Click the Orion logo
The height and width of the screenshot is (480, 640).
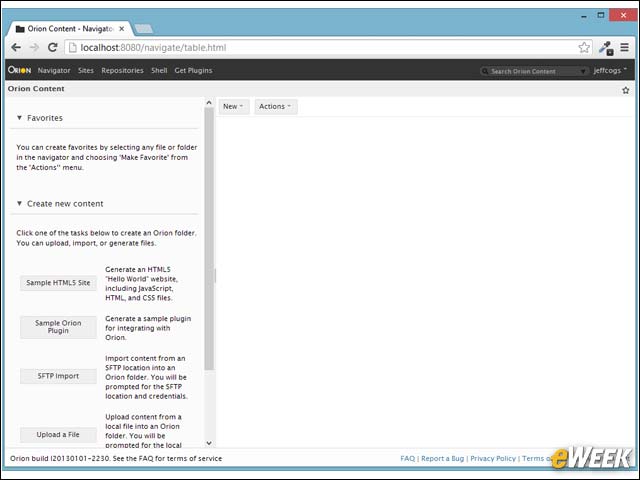(x=19, y=70)
